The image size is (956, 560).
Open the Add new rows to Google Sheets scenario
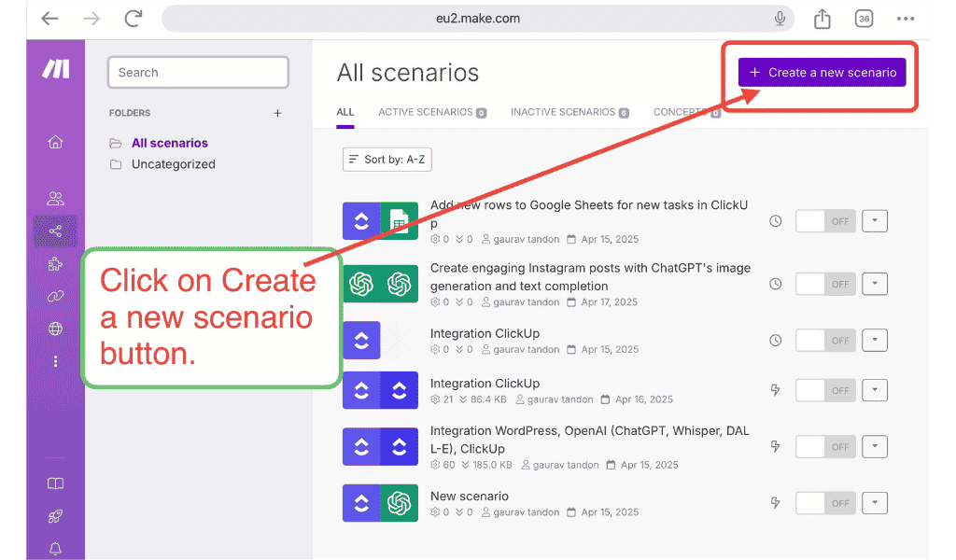589,214
